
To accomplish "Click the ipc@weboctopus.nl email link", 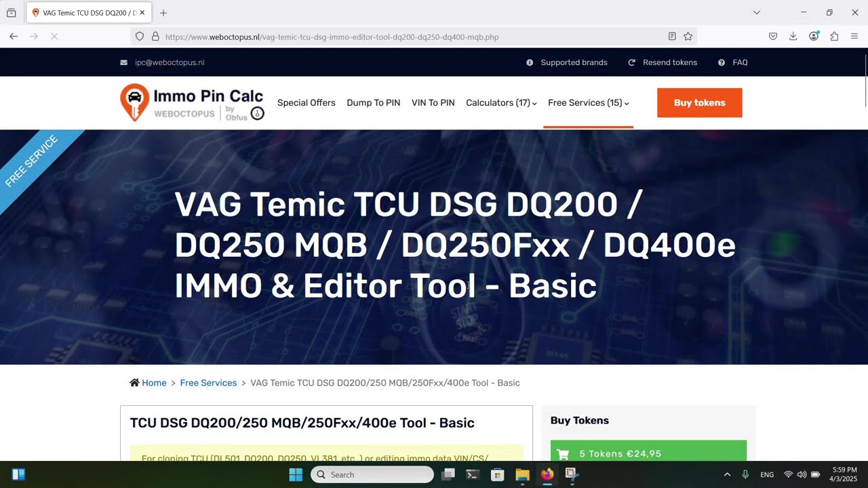I will point(170,62).
